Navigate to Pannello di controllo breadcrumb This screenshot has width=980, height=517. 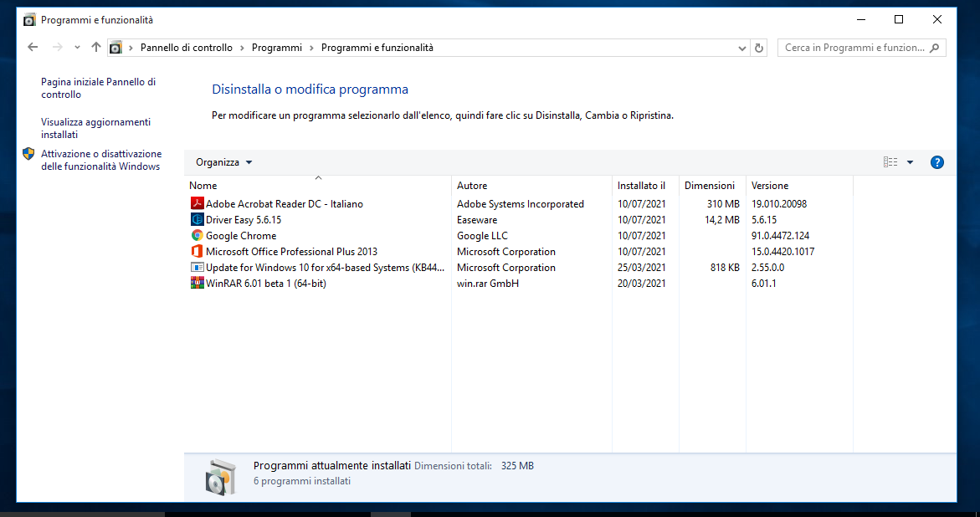[x=187, y=48]
